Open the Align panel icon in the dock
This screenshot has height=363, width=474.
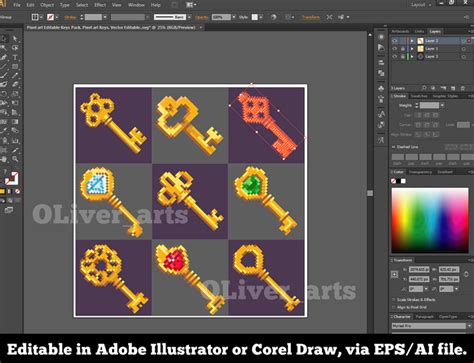pyautogui.click(x=381, y=62)
